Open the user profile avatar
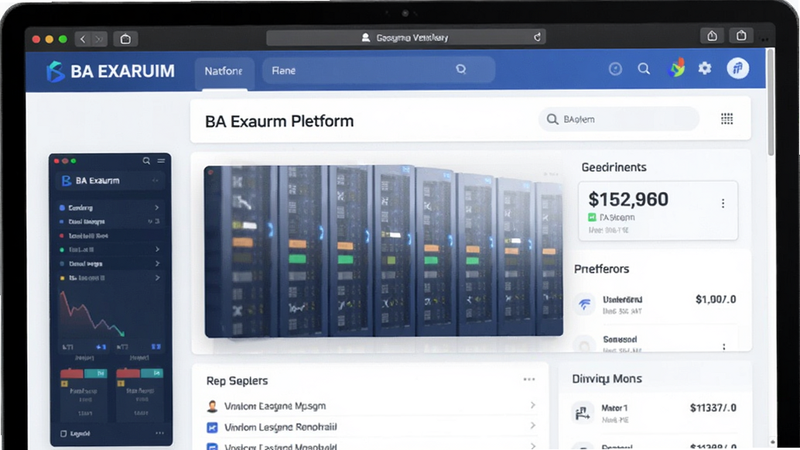 (x=738, y=68)
